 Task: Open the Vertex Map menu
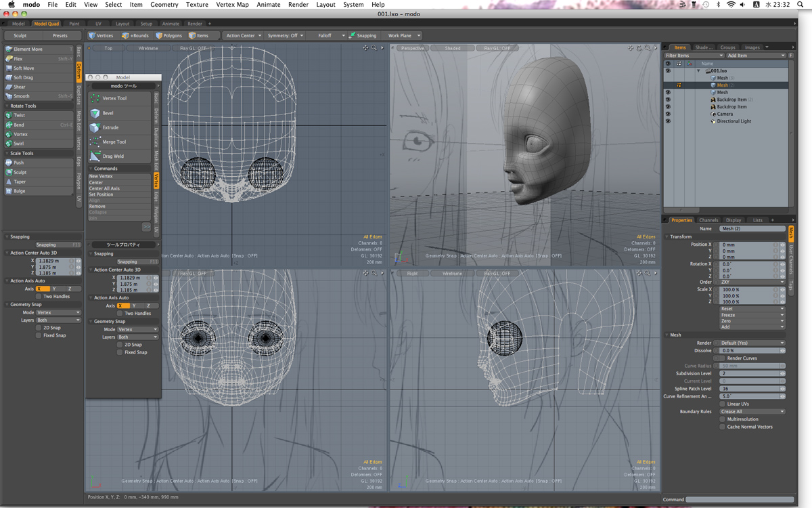[x=232, y=5]
